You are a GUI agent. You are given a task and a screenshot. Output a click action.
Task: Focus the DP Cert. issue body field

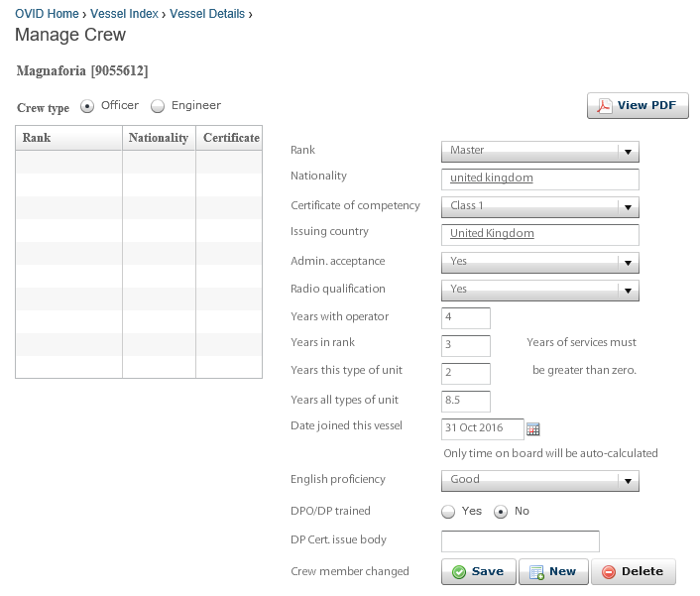(x=521, y=541)
